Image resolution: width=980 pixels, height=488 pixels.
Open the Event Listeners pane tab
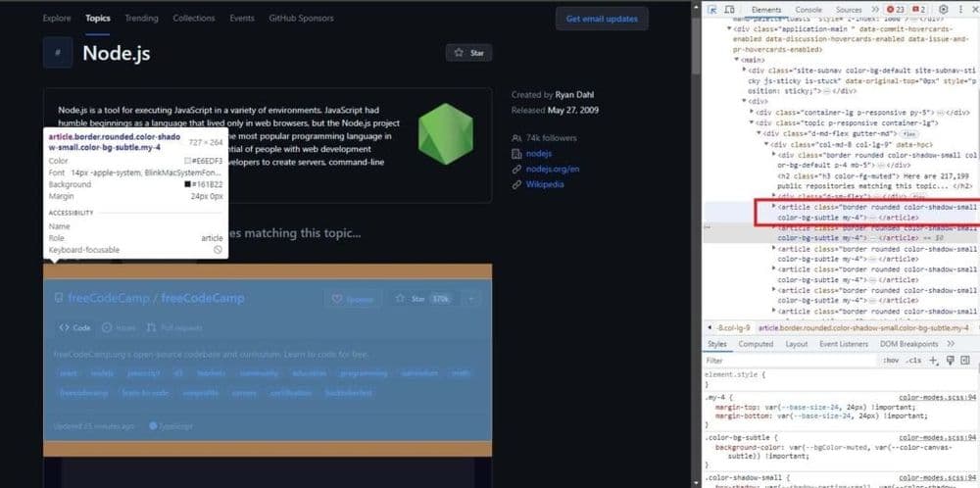[844, 344]
